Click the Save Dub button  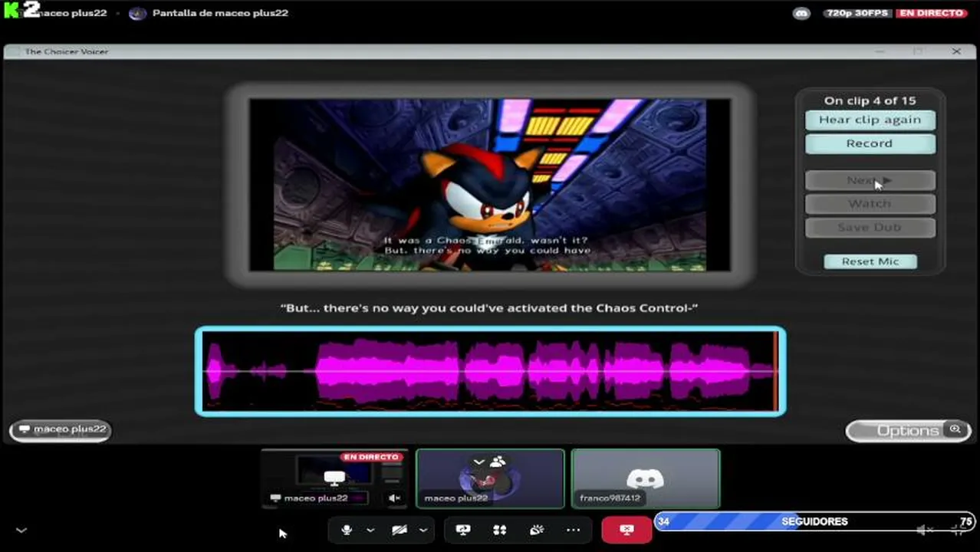point(870,228)
